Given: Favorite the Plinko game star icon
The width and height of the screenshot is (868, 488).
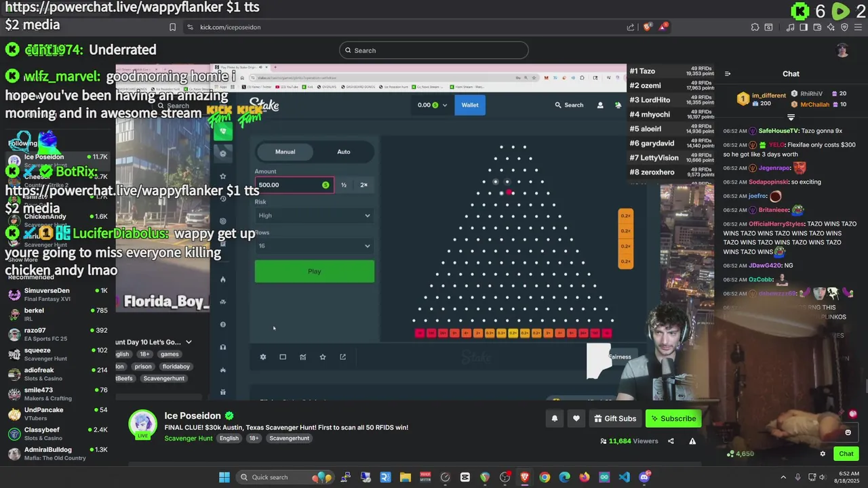Looking at the screenshot, I should tap(323, 357).
